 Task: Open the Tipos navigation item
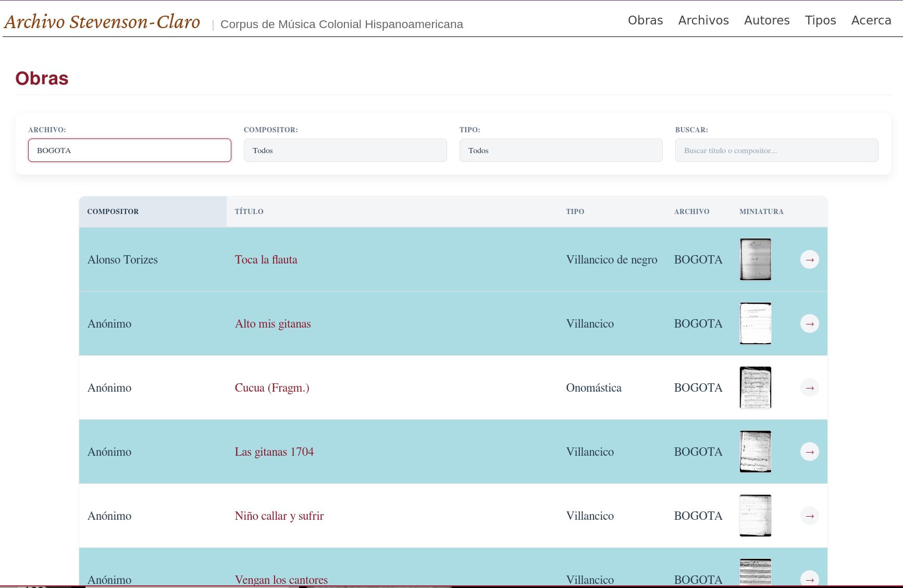(x=820, y=20)
